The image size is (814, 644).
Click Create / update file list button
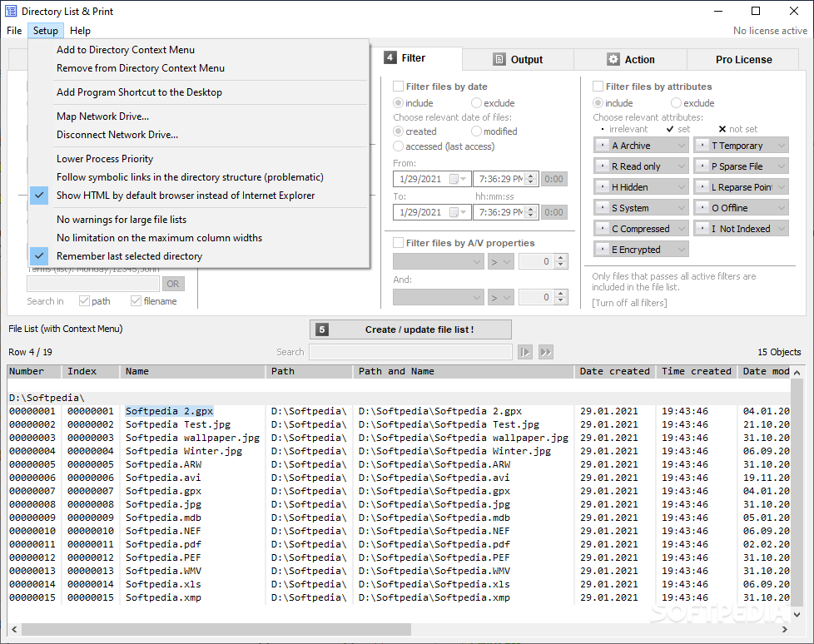[x=410, y=329]
